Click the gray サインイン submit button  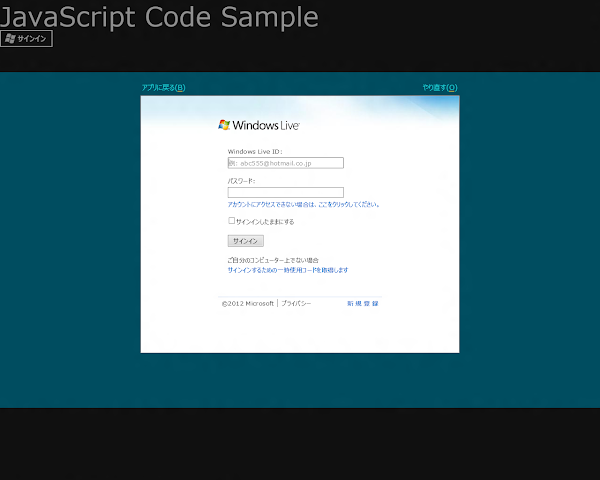pyautogui.click(x=246, y=241)
